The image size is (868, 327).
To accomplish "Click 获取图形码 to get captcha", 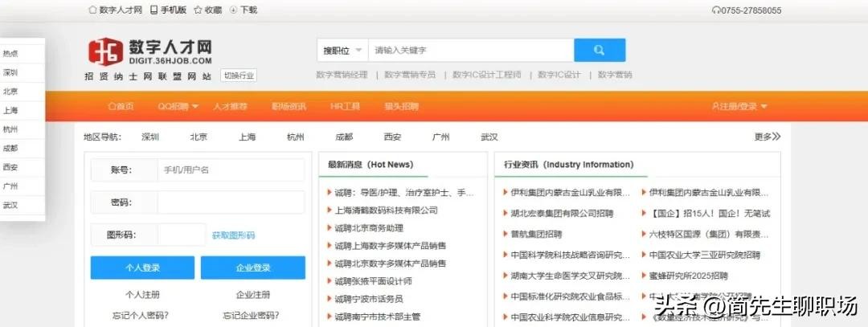I will pos(233,235).
